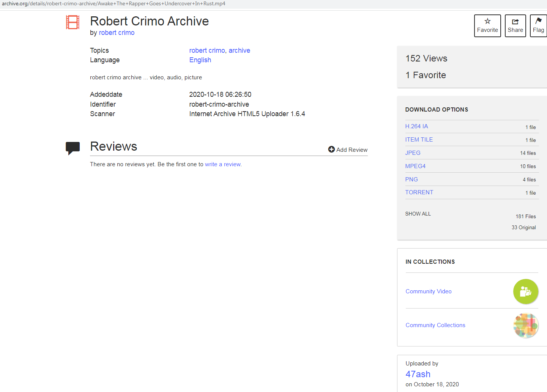Image resolution: width=547 pixels, height=392 pixels.
Task: Open uploader profile 47ash
Action: [418, 374]
